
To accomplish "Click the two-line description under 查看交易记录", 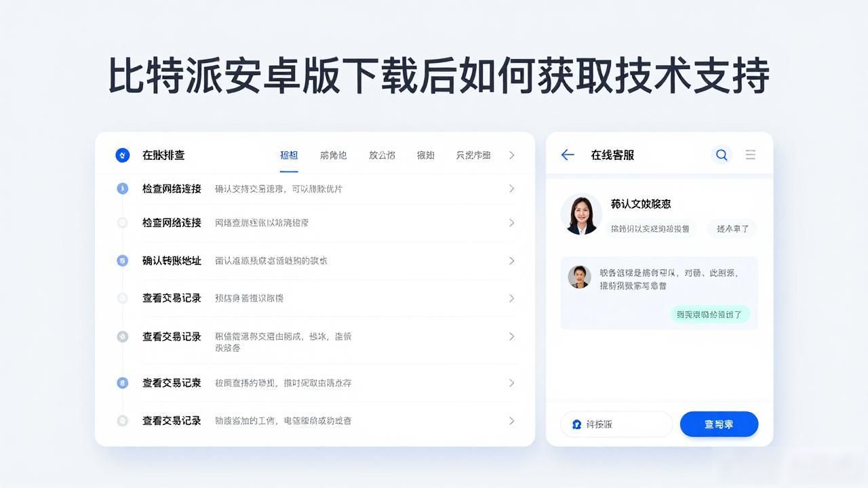I will pyautogui.click(x=283, y=342).
